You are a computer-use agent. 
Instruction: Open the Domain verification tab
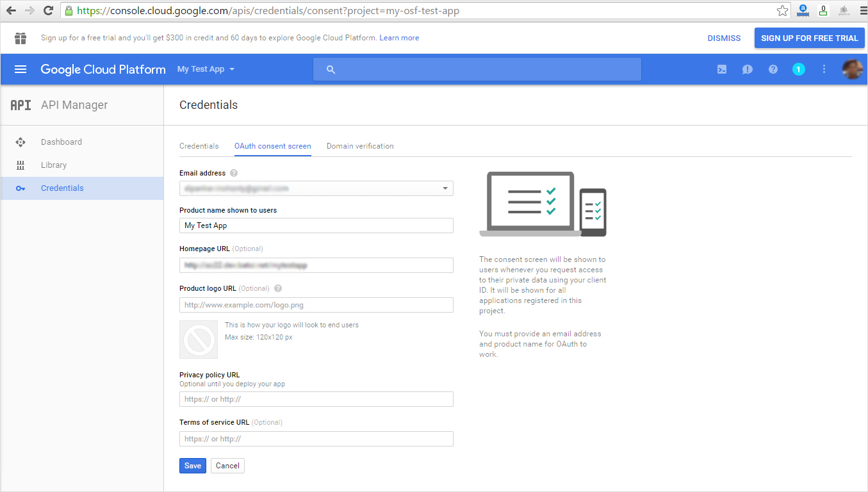(x=360, y=146)
